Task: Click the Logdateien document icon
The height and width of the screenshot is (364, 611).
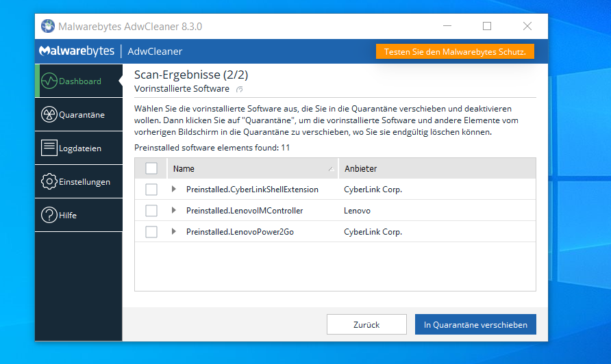Action: (x=49, y=148)
